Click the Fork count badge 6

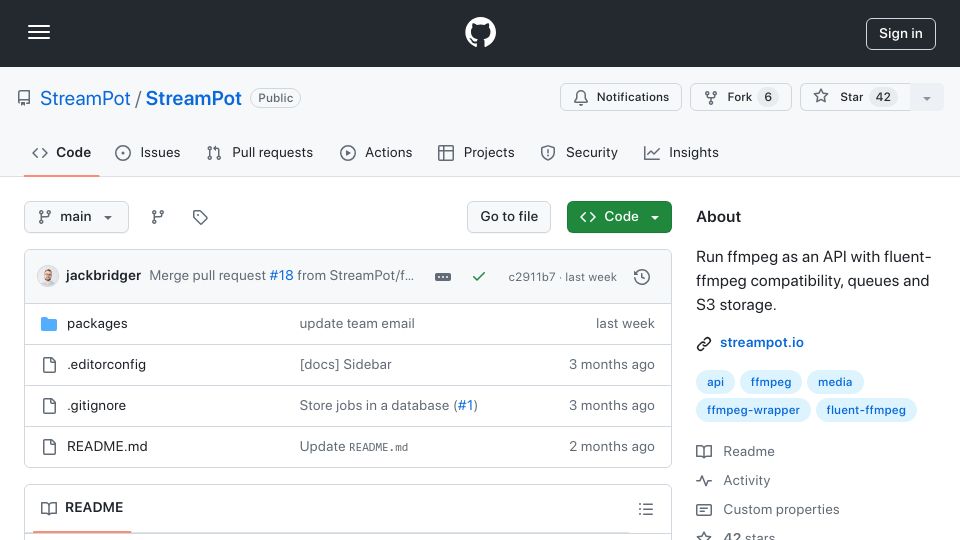(x=768, y=97)
